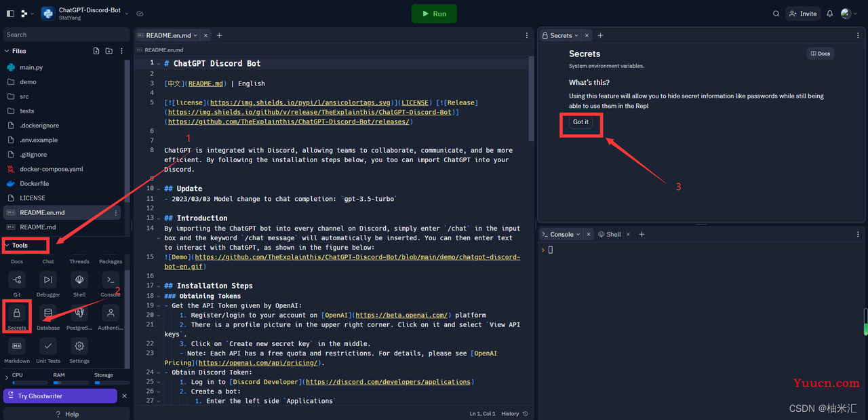Screen dimensions: 868x420
Task: Click the Help button
Action: click(x=66, y=414)
